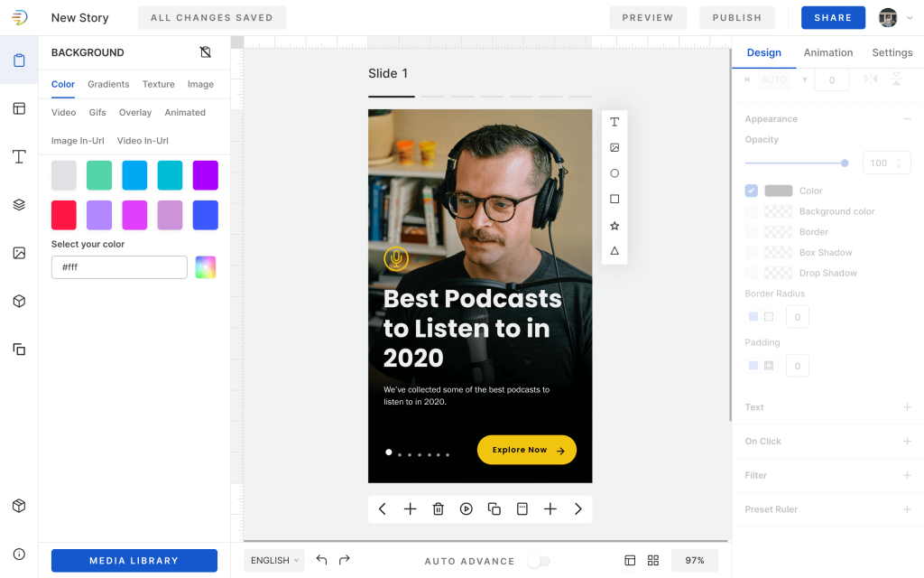The height and width of the screenshot is (578, 924).
Task: Enable the Border checkbox
Action: click(751, 231)
